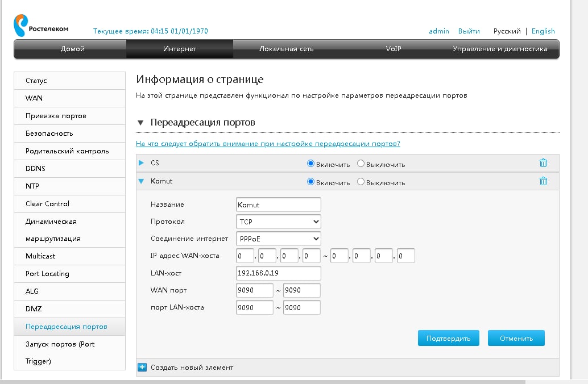Image resolution: width=588 pixels, height=384 pixels.
Task: Open Динамическая маршрутизация in sidebar
Action: point(70,230)
